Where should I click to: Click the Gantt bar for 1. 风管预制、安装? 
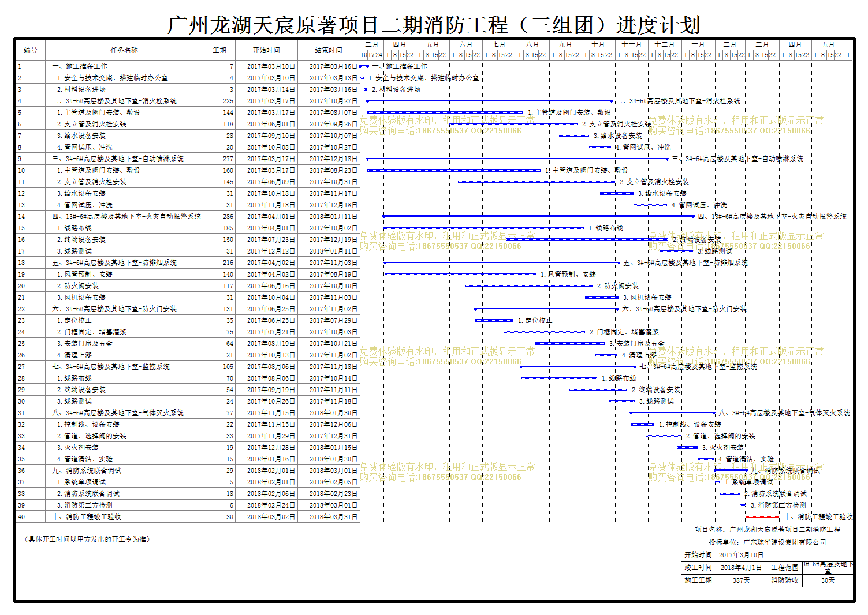(x=460, y=274)
